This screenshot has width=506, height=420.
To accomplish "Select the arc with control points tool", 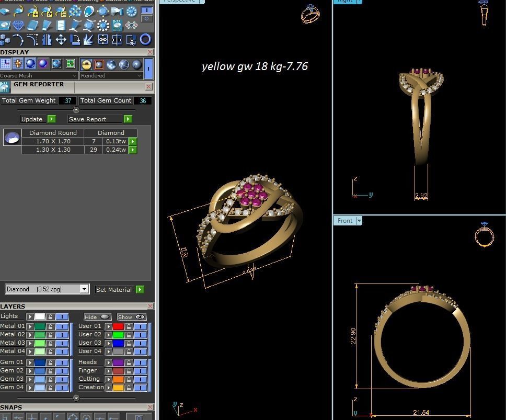I will click(19, 39).
